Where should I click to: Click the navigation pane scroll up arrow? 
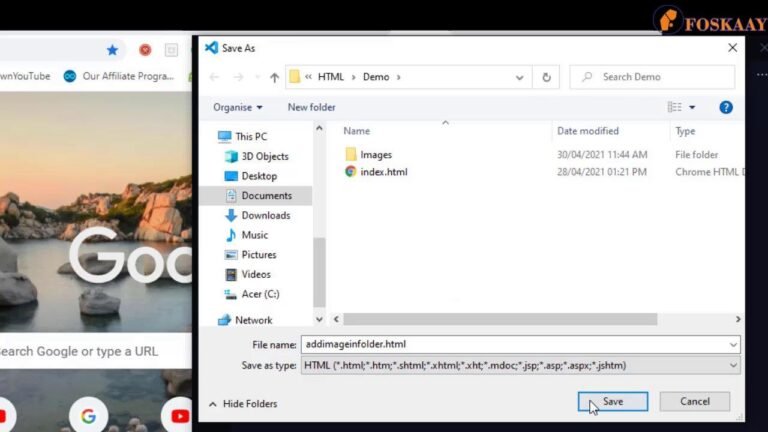[x=319, y=128]
